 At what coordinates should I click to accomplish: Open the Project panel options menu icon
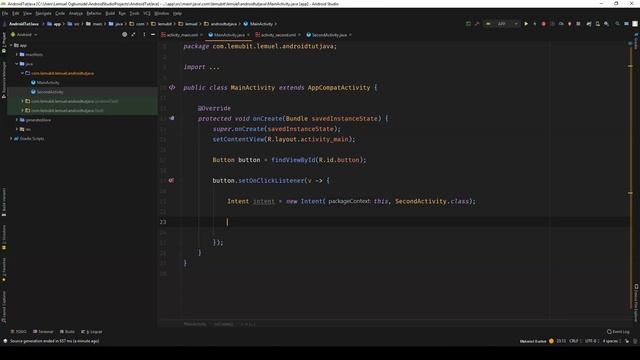[x=144, y=35]
